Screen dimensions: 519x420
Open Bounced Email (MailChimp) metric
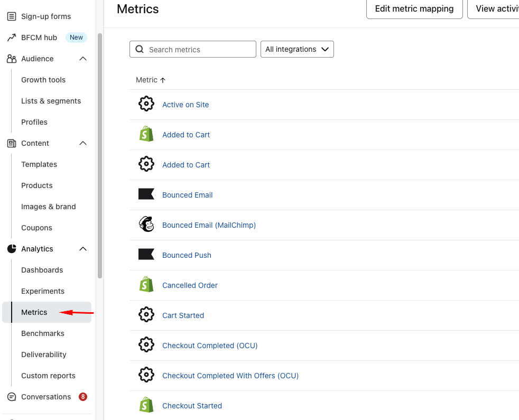tap(209, 225)
